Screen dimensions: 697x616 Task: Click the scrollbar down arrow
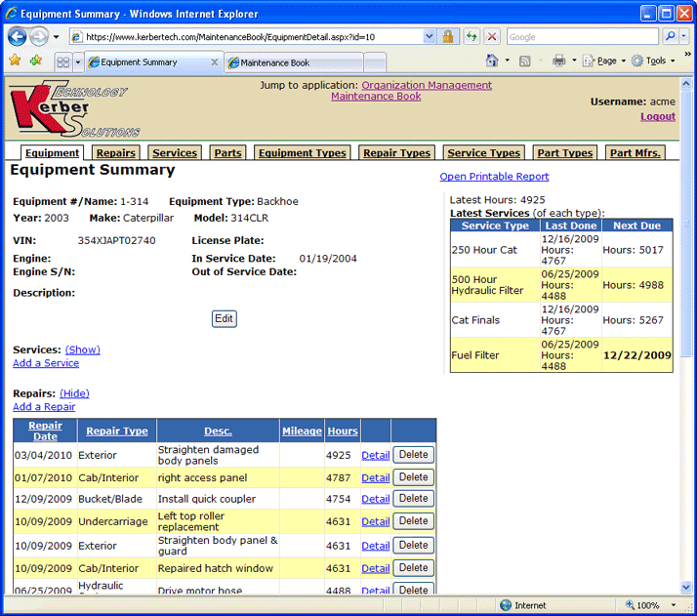tap(686, 587)
